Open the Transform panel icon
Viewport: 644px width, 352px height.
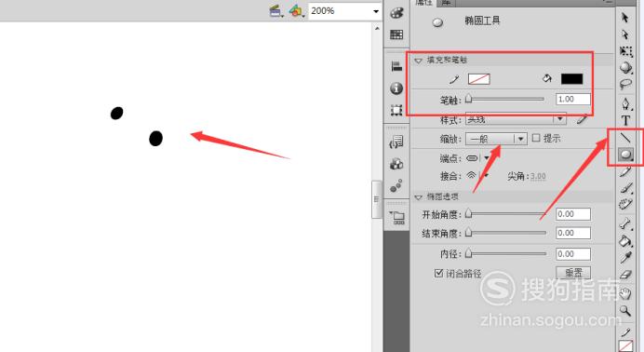point(396,110)
